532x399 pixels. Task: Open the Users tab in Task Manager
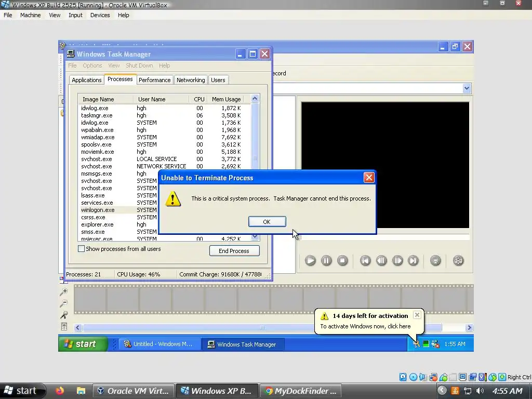pos(218,80)
